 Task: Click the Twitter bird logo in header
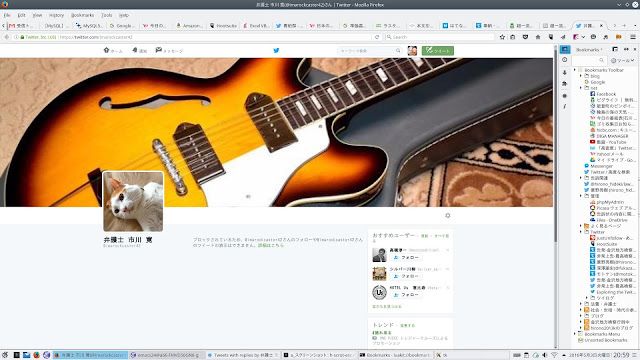pos(276,51)
